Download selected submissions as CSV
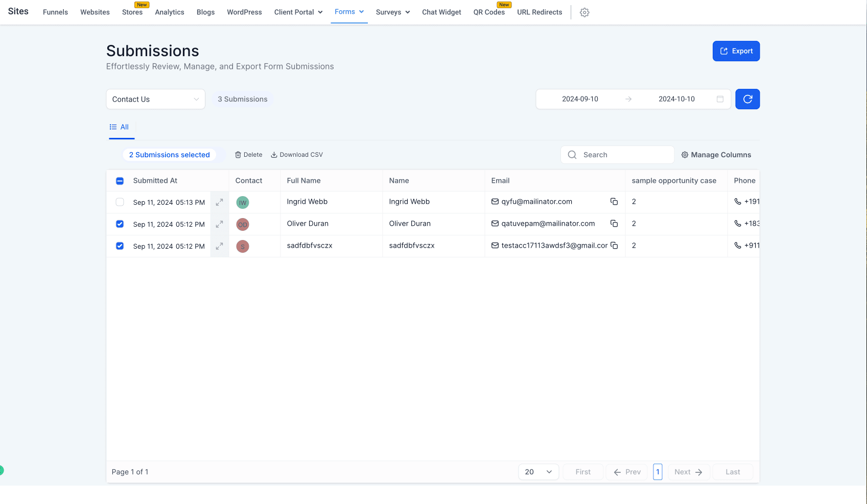 (297, 155)
